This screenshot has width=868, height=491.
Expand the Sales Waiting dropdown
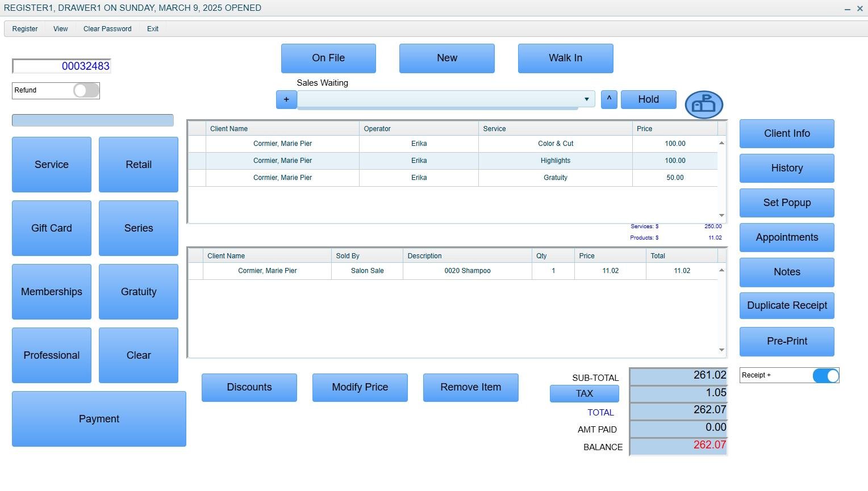pyautogui.click(x=586, y=99)
